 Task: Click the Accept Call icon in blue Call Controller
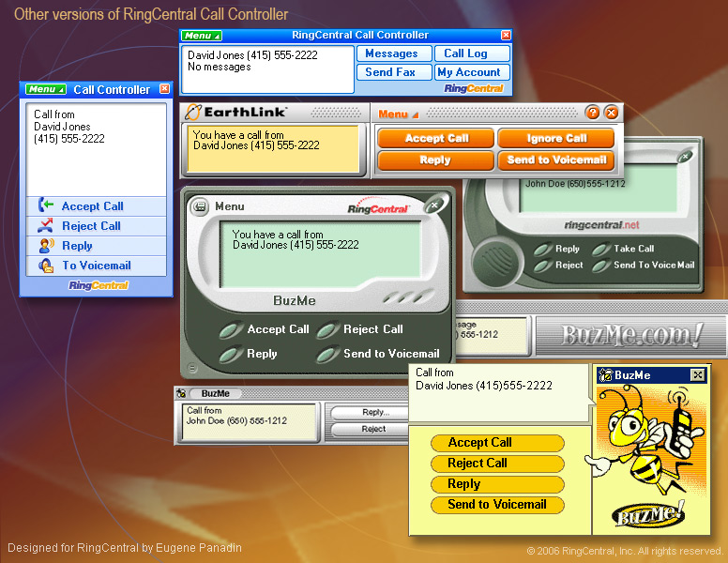[x=45, y=206]
